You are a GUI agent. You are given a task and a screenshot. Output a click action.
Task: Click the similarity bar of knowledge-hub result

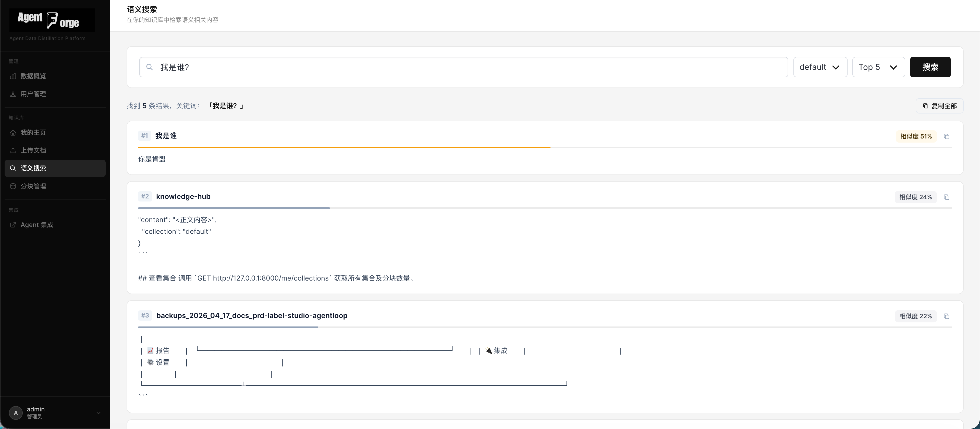coord(545,208)
